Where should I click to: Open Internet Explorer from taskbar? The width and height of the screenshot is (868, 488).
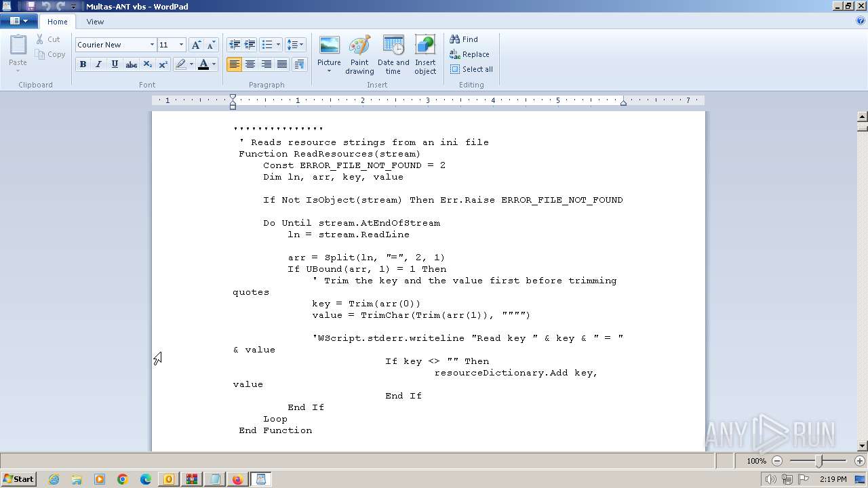click(x=54, y=479)
